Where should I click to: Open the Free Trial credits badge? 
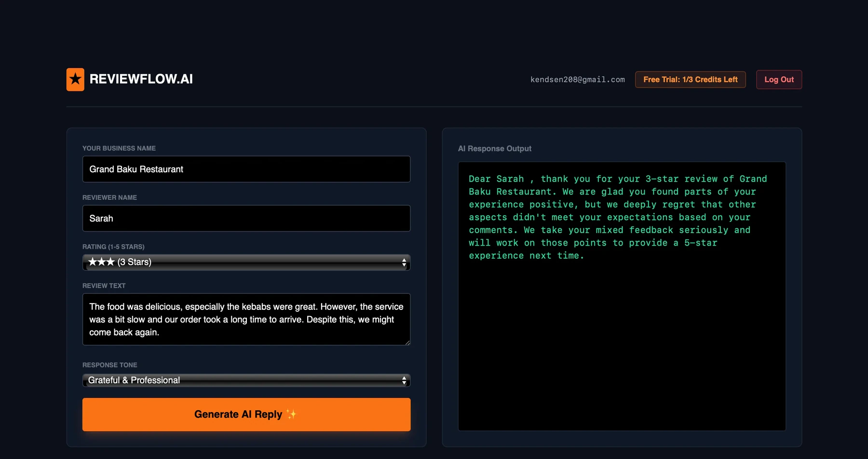(x=691, y=80)
